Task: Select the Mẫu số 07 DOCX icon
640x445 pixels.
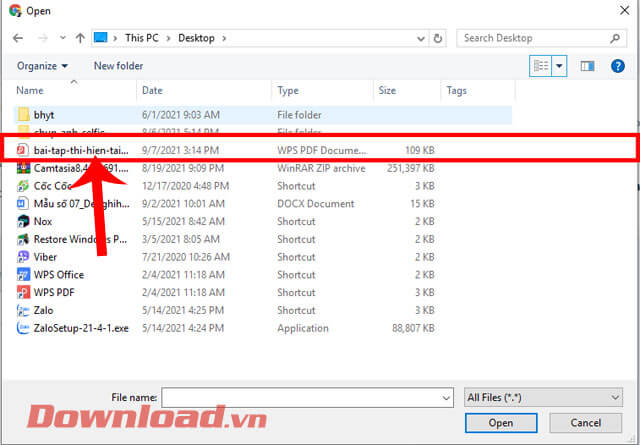Action: click(x=23, y=203)
